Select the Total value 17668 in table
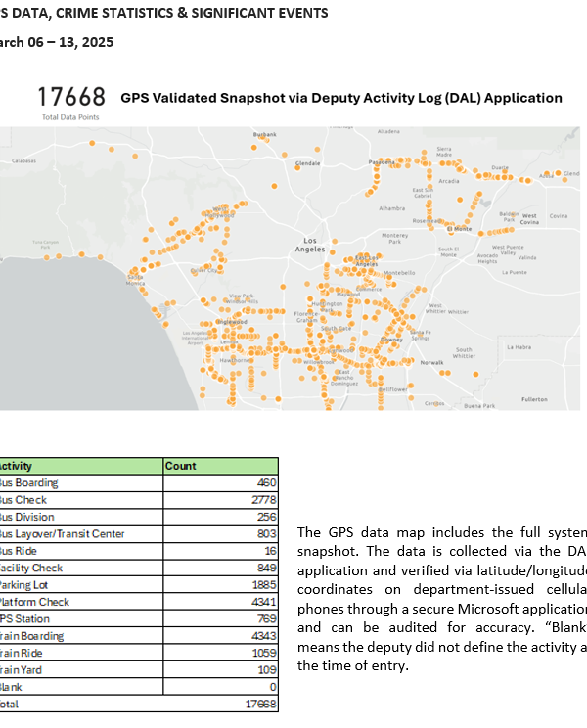The width and height of the screenshot is (587, 728). click(221, 704)
